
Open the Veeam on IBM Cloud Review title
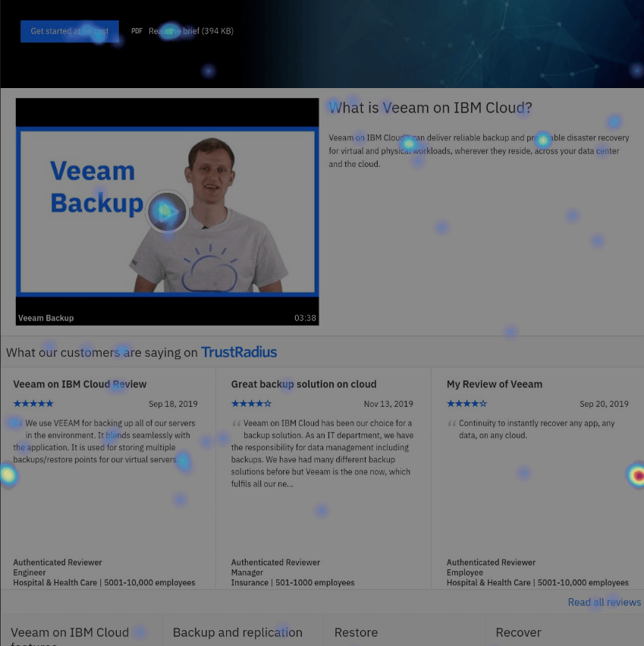point(80,384)
